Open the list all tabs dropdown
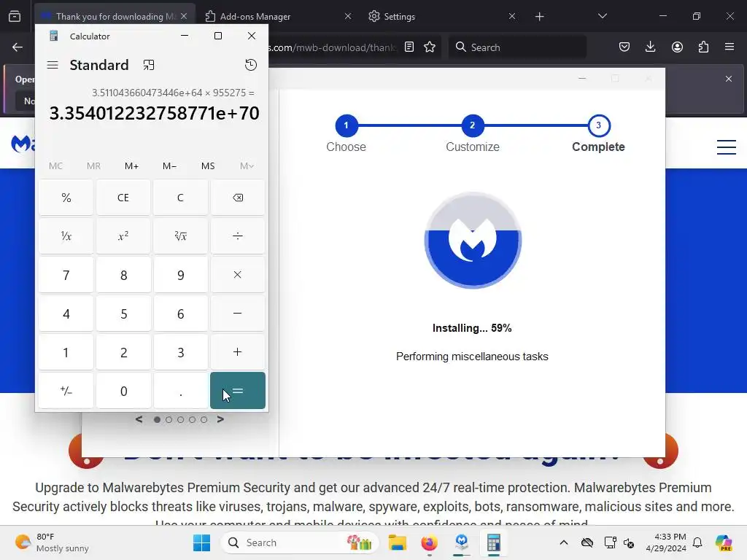 [x=602, y=16]
